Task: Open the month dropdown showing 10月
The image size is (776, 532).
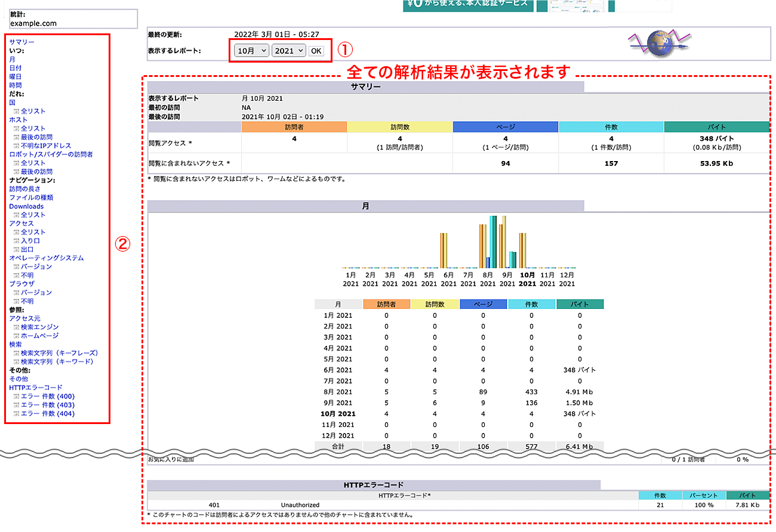Action: pos(251,51)
